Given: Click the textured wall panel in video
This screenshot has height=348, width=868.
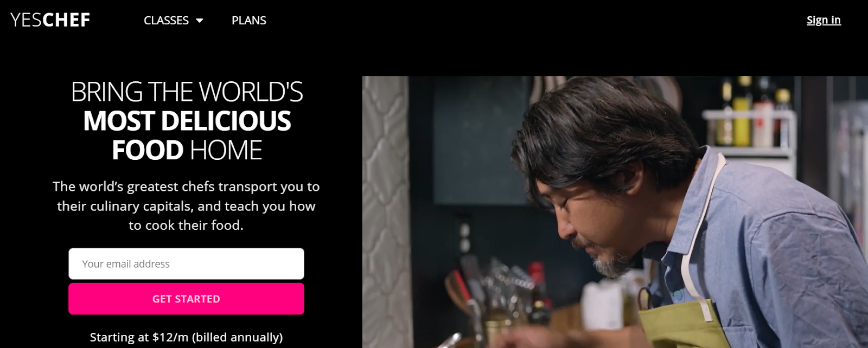Looking at the screenshot, I should 385,211.
